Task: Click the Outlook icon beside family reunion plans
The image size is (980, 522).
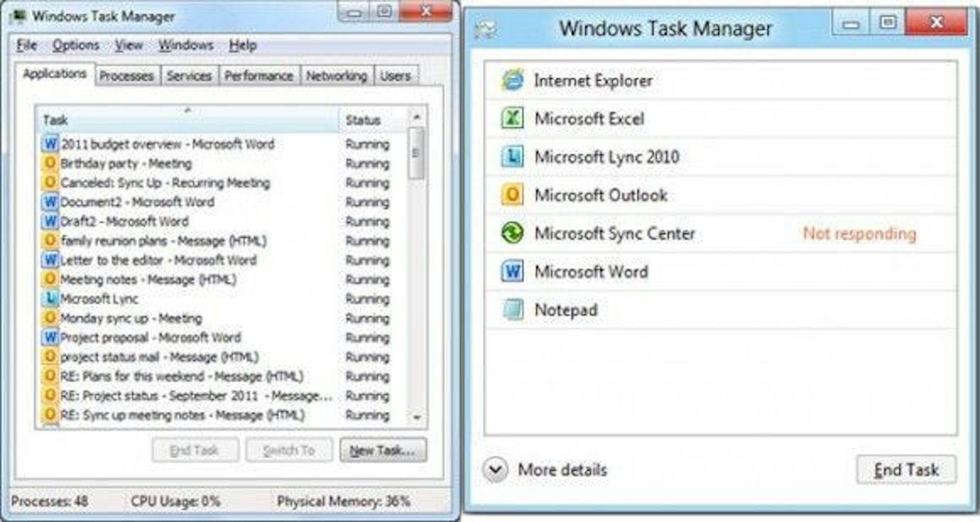Action: coord(50,241)
